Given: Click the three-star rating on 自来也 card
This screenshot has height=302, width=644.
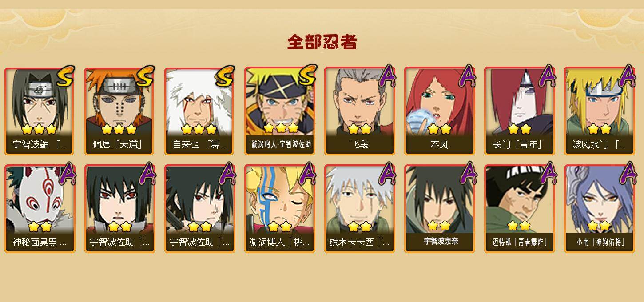Looking at the screenshot, I should (199, 129).
